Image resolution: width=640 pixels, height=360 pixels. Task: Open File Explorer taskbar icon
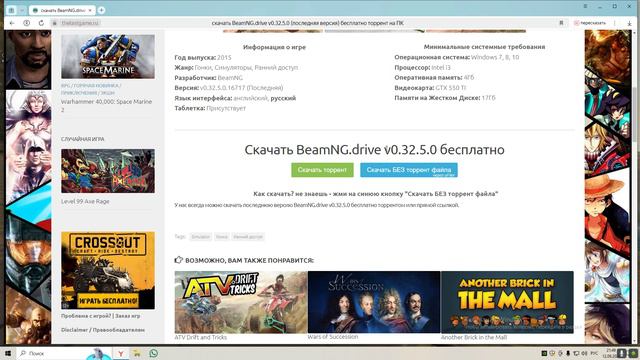point(137,353)
